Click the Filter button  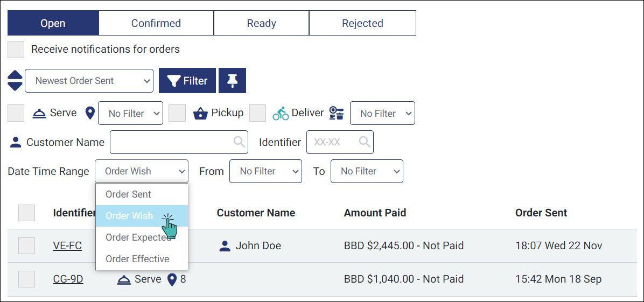click(187, 81)
